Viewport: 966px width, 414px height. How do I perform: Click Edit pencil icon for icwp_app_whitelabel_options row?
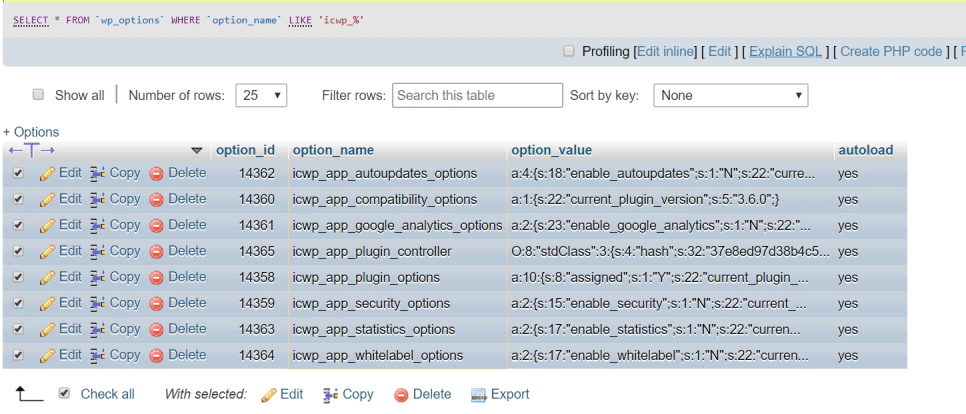(47, 355)
